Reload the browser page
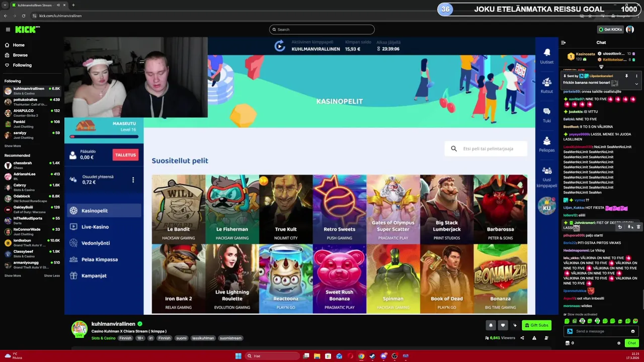The image size is (644, 362). pos(24,16)
